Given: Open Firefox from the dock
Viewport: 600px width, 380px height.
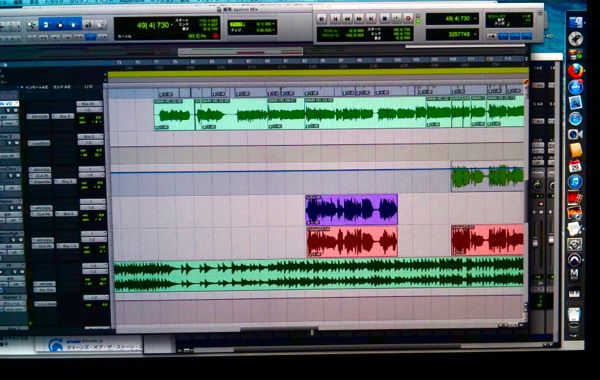Looking at the screenshot, I should click(x=575, y=71).
